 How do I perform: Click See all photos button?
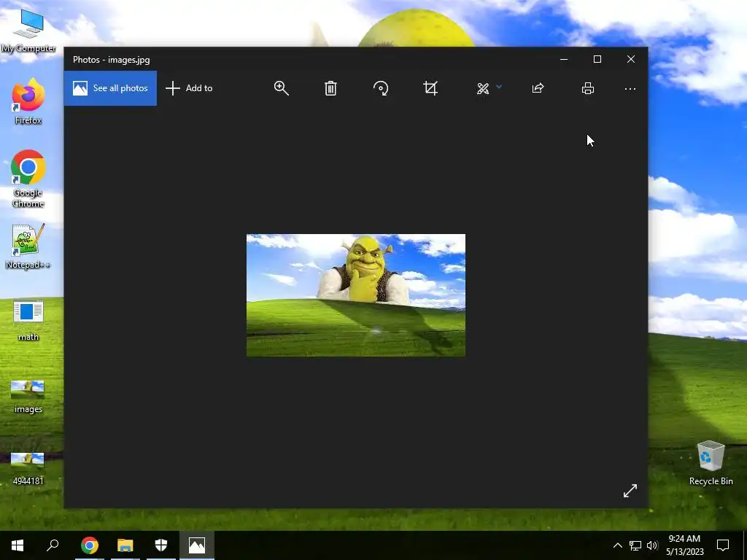[110, 88]
